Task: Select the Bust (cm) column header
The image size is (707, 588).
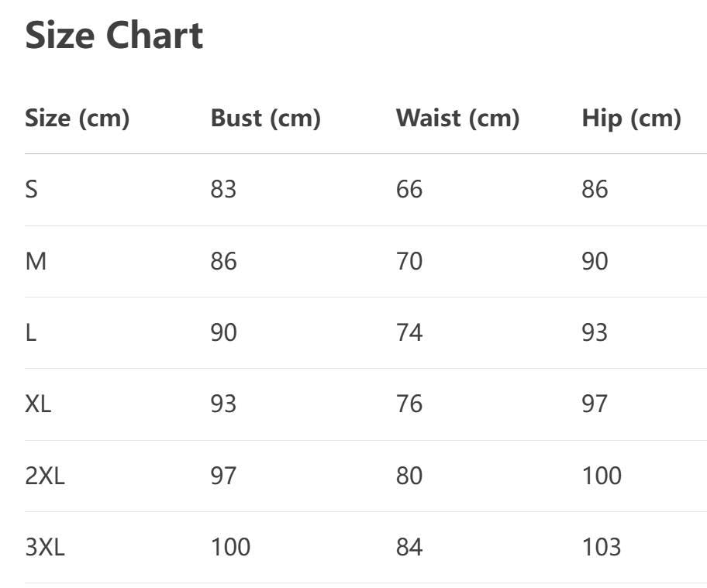Action: (x=265, y=119)
